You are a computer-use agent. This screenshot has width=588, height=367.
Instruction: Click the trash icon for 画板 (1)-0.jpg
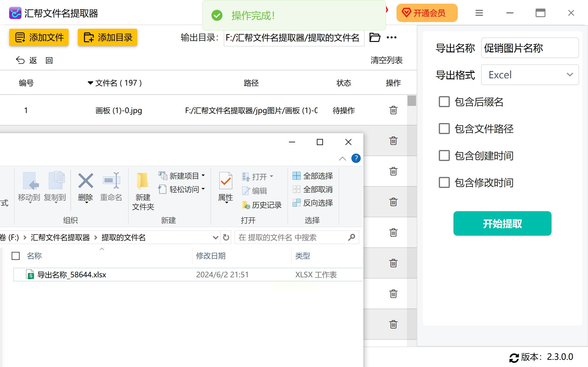coord(393,110)
